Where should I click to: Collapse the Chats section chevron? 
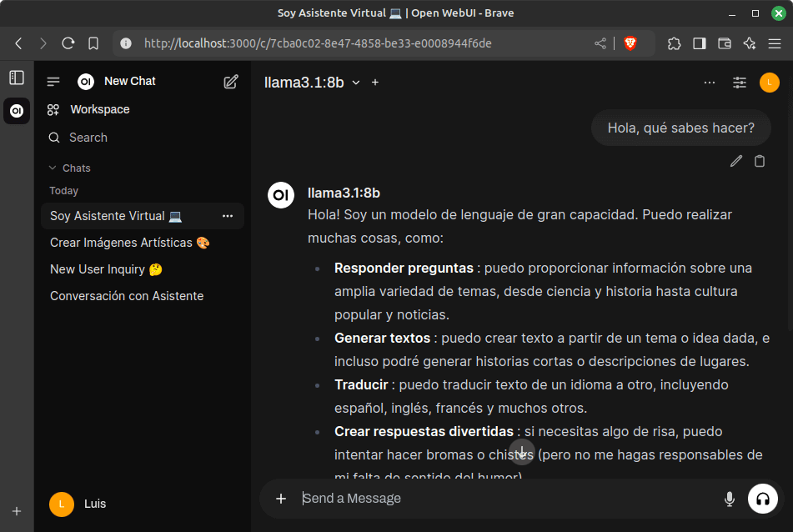53,168
